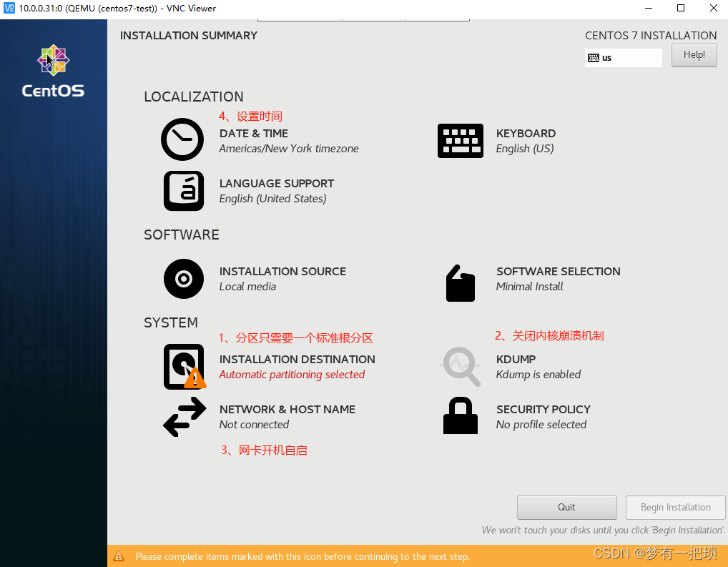The image size is (728, 567).
Task: Click the Begin Installation button
Action: pyautogui.click(x=676, y=507)
